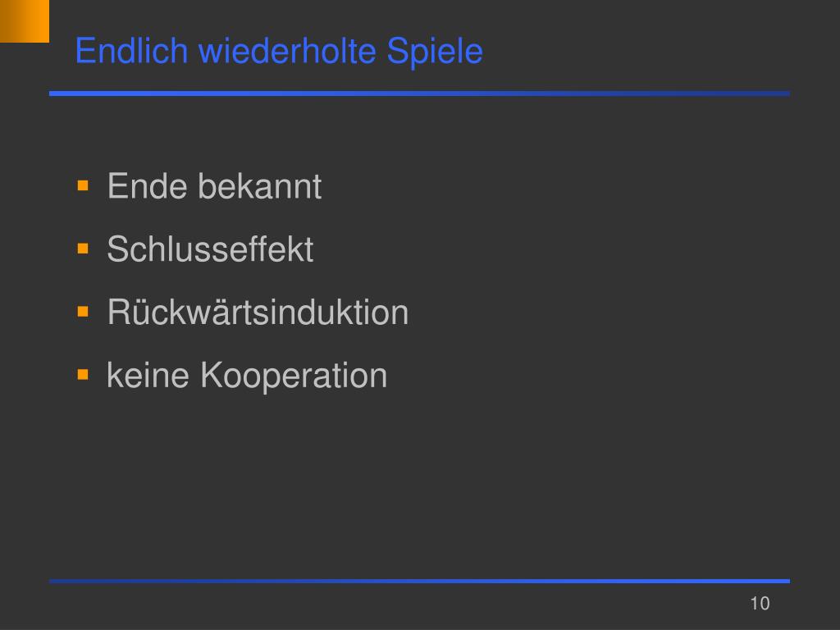
Task: Select the Schlusseffekt bullet text
Action: click(x=210, y=249)
